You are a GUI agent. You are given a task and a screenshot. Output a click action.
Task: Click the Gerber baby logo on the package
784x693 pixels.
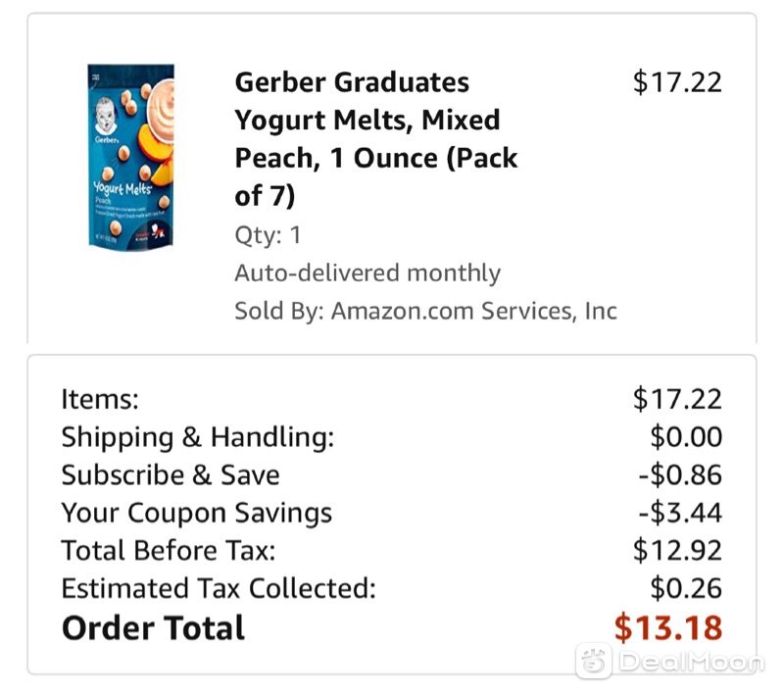coord(106,117)
